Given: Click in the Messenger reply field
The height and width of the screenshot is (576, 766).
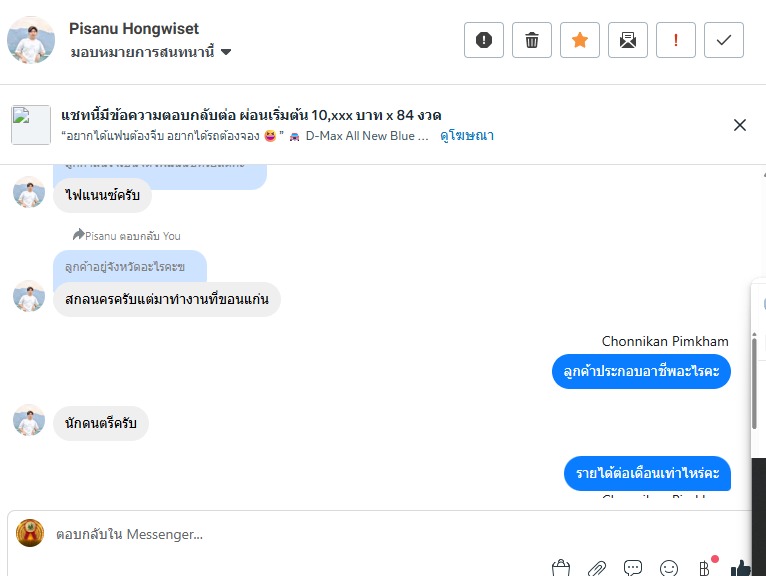Looking at the screenshot, I should (300, 534).
